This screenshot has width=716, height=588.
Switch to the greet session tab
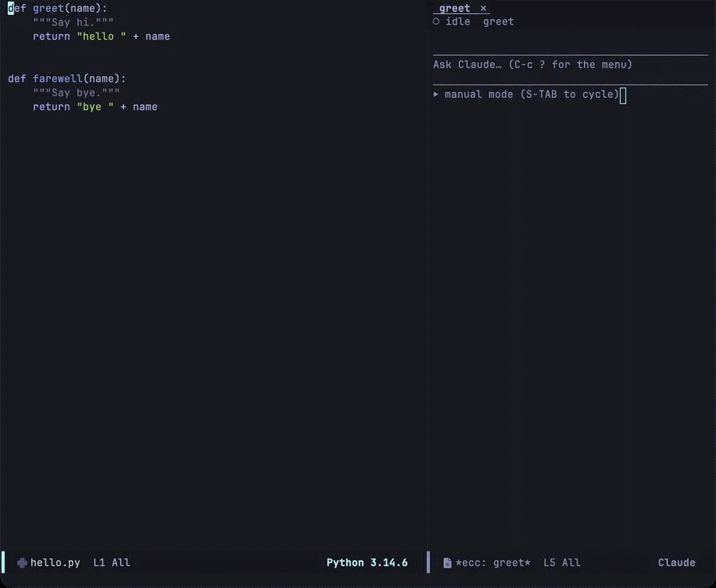(454, 8)
